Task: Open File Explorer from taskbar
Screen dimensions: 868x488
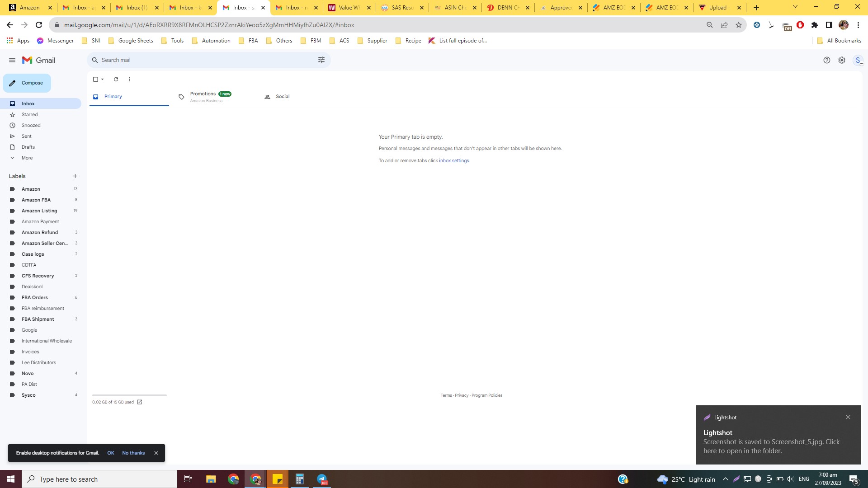Action: (x=211, y=479)
